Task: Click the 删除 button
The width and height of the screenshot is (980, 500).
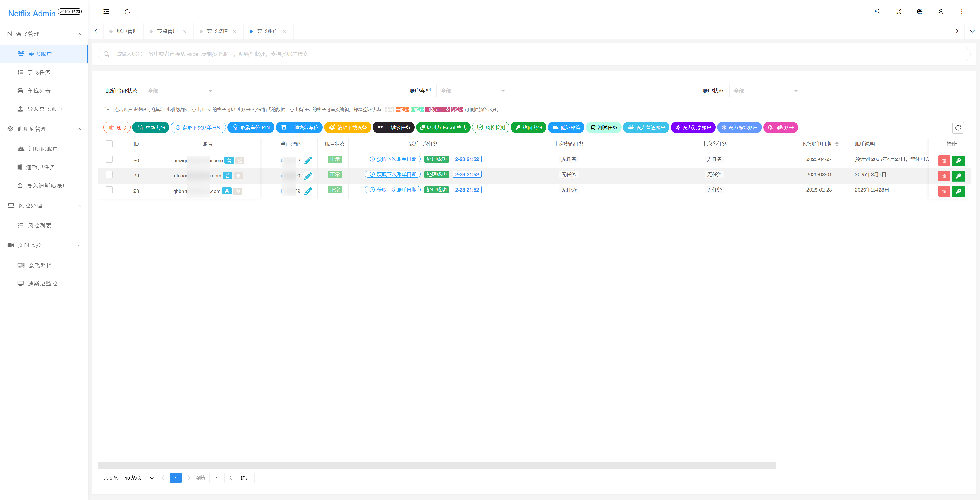Action: 117,128
